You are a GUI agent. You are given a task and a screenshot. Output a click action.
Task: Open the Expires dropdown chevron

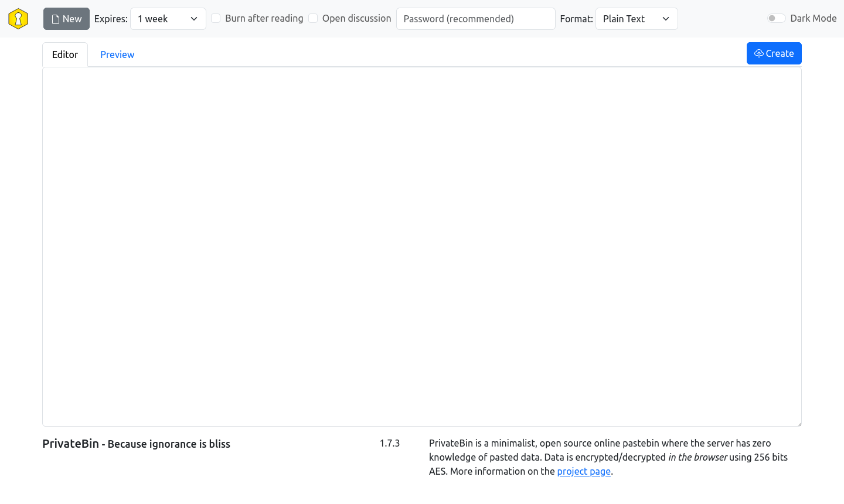point(193,18)
